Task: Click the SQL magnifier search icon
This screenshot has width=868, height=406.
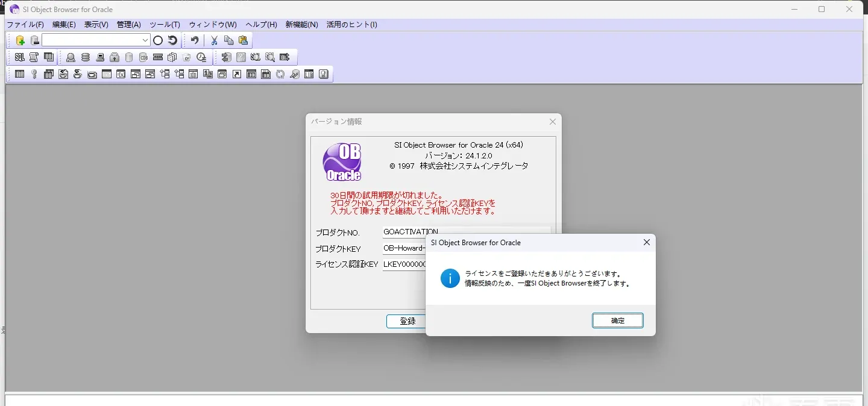Action: pyautogui.click(x=270, y=57)
